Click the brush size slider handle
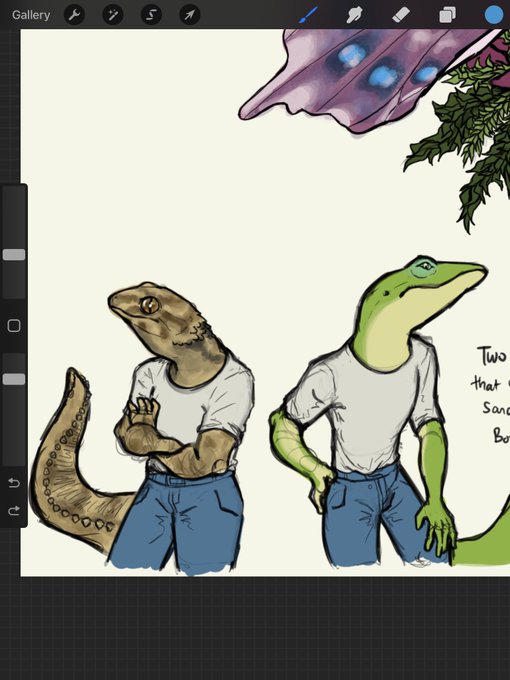The width and height of the screenshot is (510, 680). point(14,255)
